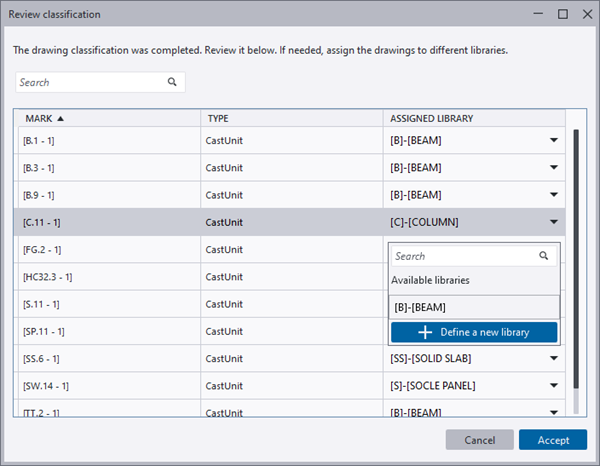600x466 pixels.
Task: Select the [FG.2 - 1] mark cell
Action: [107, 249]
